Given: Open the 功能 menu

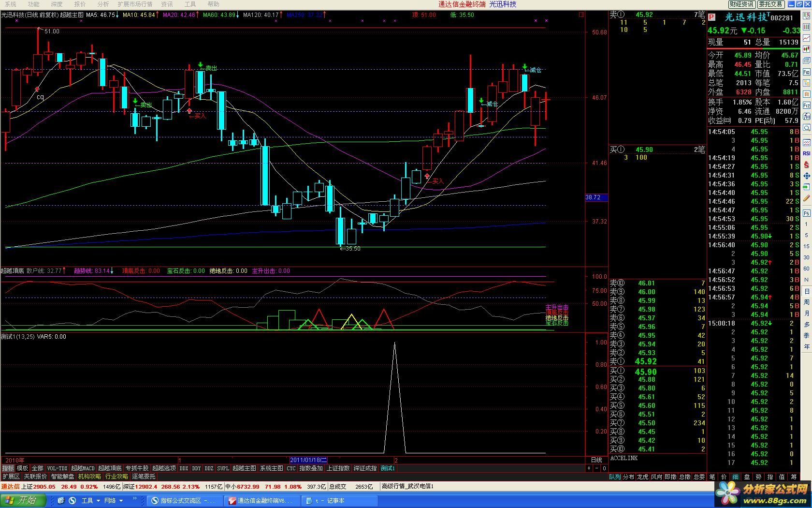Looking at the screenshot, I should (x=33, y=4).
